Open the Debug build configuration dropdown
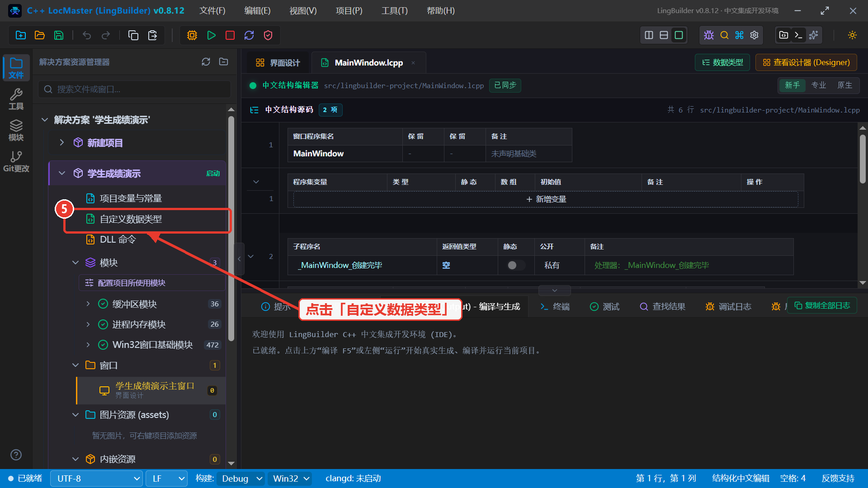 click(x=241, y=479)
